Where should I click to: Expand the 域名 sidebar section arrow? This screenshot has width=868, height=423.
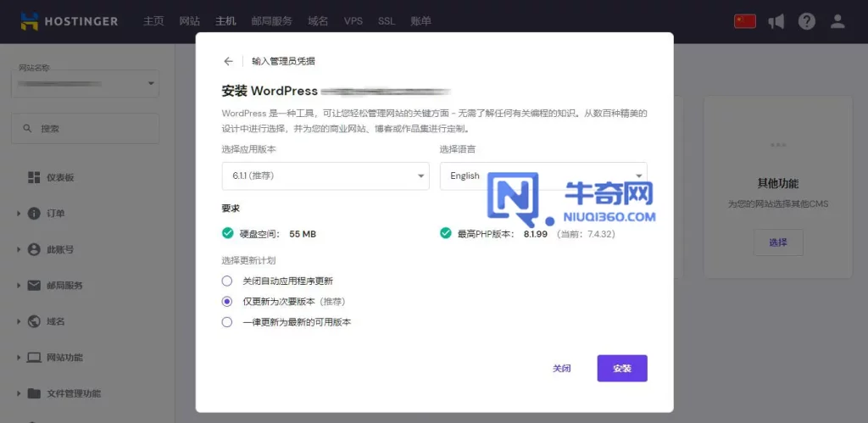[x=19, y=321]
